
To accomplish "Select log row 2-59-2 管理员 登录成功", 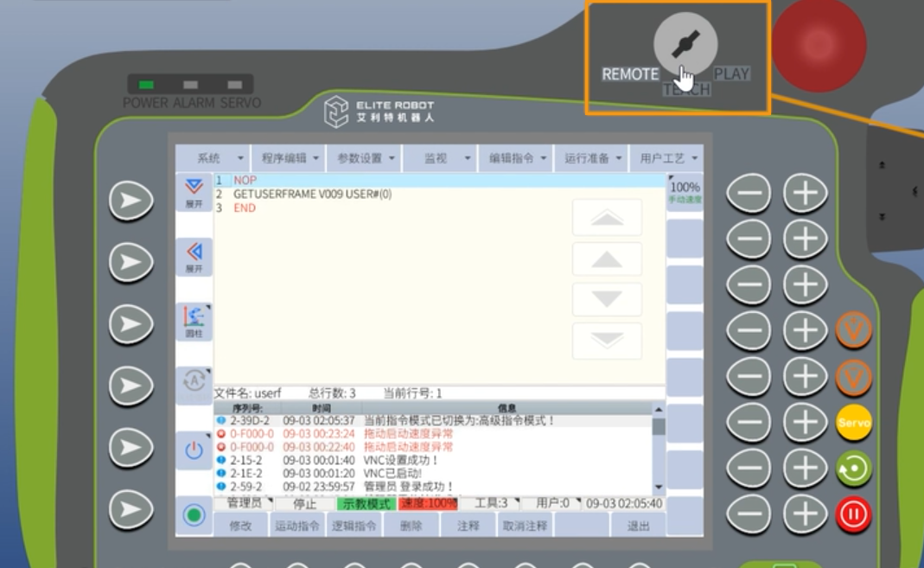I will (433, 487).
